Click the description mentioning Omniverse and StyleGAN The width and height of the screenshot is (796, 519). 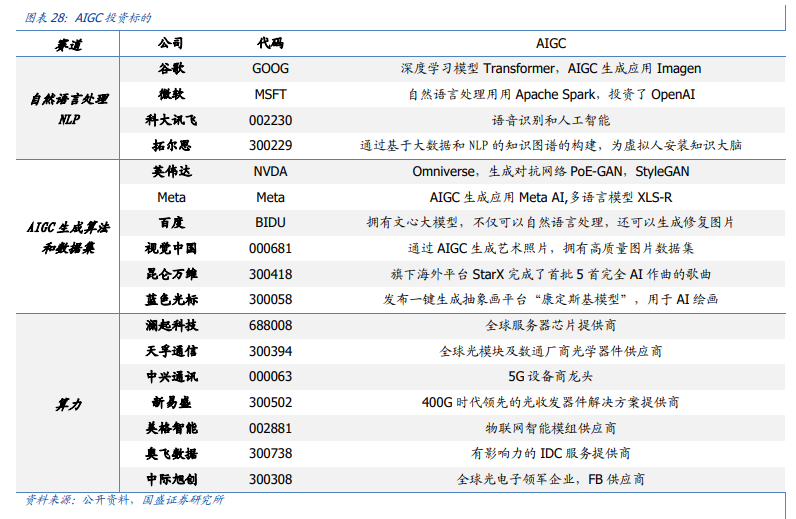click(551, 172)
